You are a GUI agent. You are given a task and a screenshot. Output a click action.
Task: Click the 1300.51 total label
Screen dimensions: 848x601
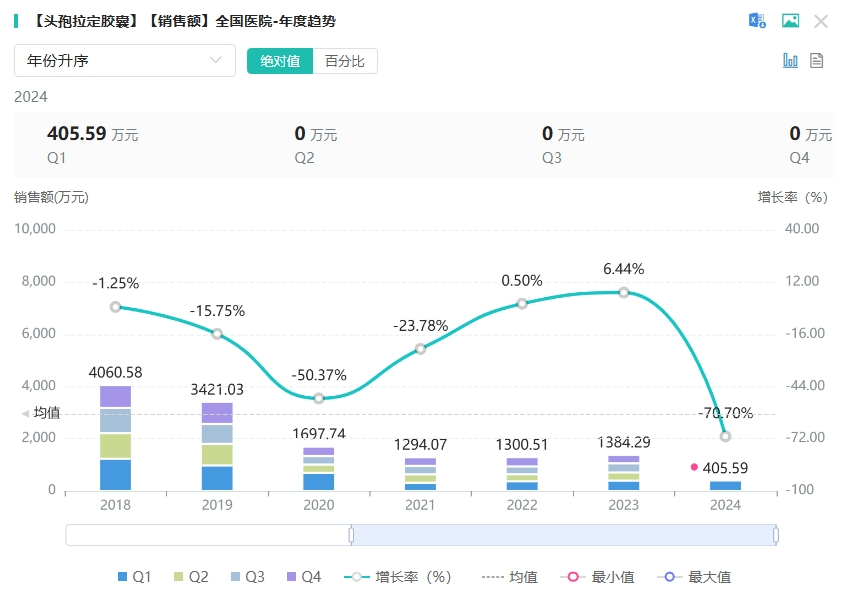(x=522, y=445)
